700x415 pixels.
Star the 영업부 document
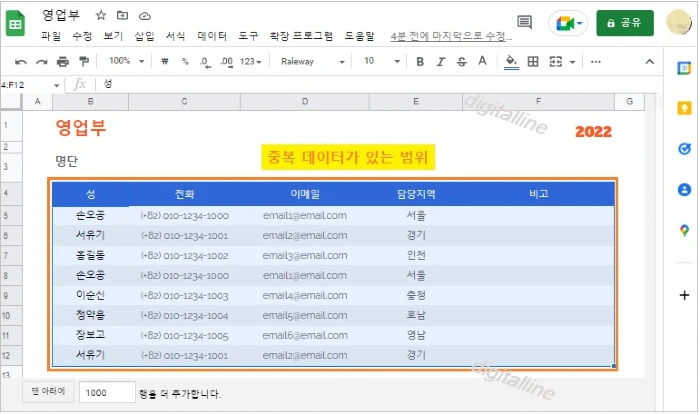point(101,16)
